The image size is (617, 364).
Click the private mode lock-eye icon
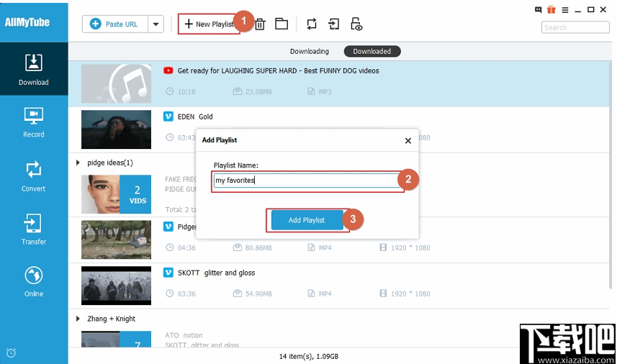click(356, 24)
